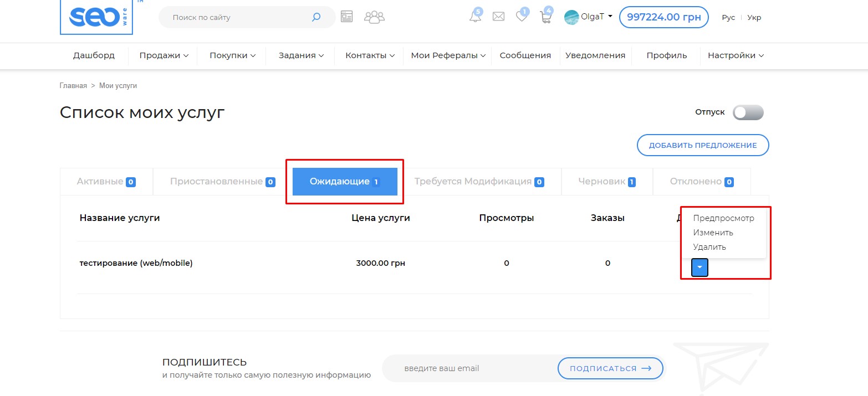Open the messages envelope icon
The image size is (868, 396).
click(x=498, y=17)
